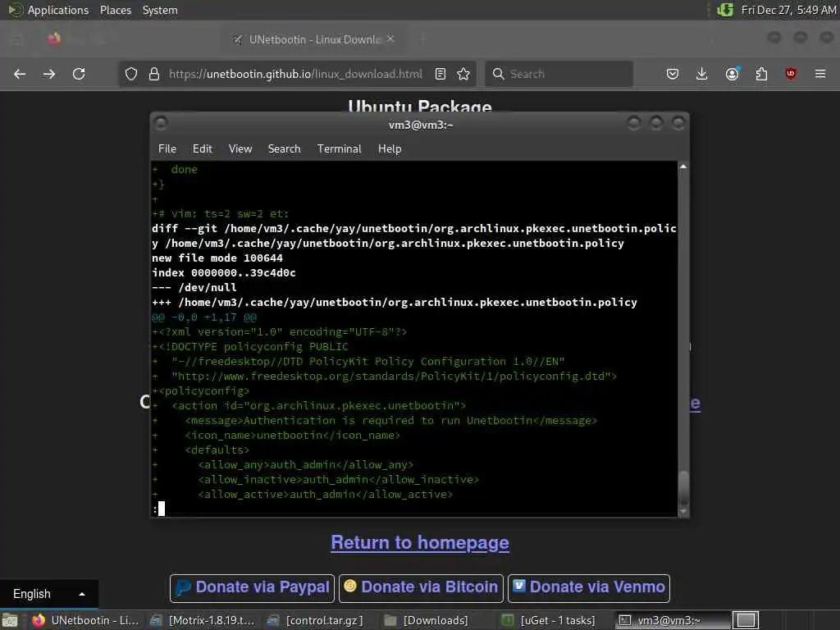This screenshot has height=630, width=840.
Task: Click the Fri Dec 27 clock
Action: [788, 10]
